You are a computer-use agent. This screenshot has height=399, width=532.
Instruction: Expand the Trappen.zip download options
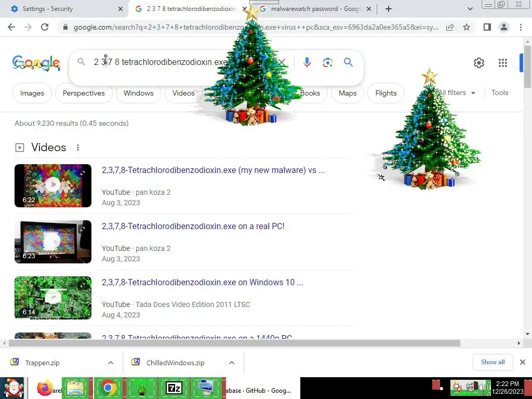[110, 363]
